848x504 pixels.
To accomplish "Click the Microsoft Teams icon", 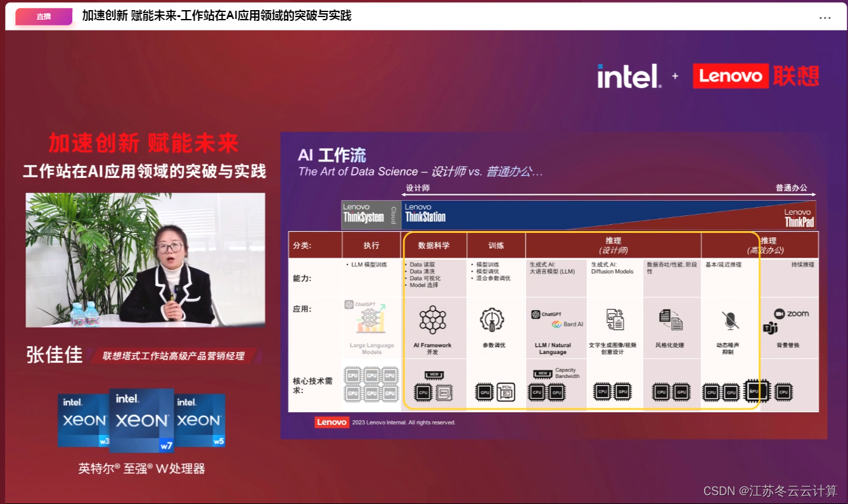I will (x=771, y=327).
